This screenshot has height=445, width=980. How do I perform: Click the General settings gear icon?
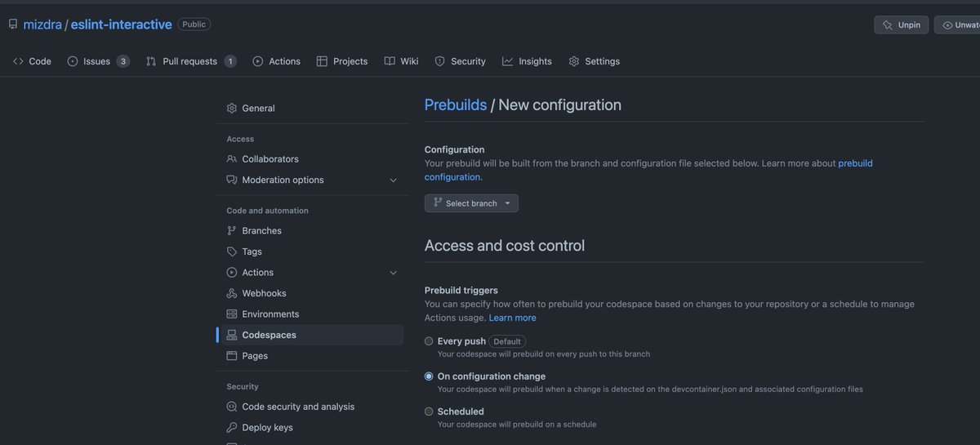tap(232, 109)
